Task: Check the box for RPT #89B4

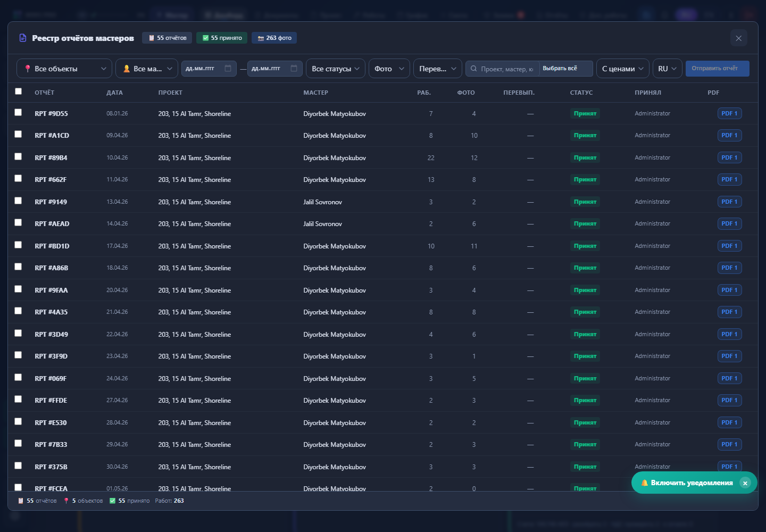Action: coord(18,156)
